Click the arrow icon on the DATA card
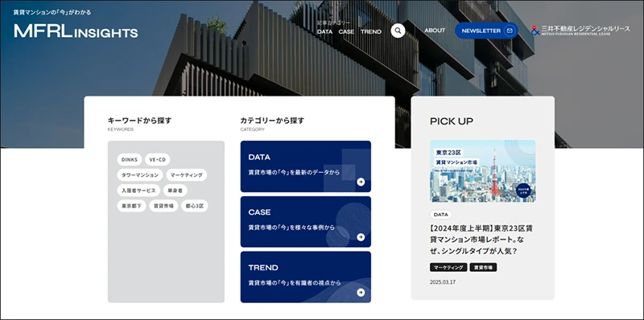The width and height of the screenshot is (644, 320). [x=361, y=182]
